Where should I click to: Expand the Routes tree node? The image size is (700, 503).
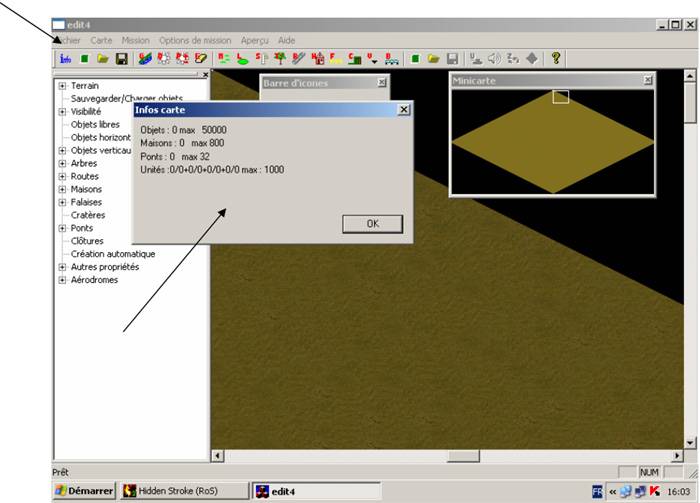tap(62, 177)
